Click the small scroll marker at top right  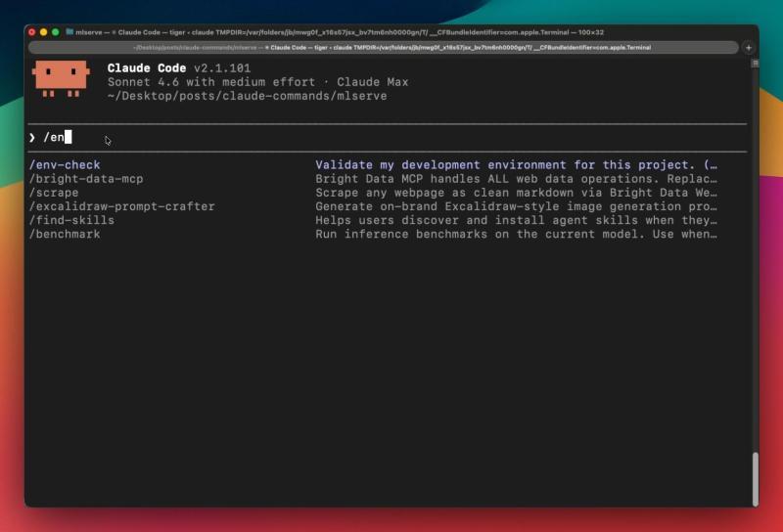(755, 63)
